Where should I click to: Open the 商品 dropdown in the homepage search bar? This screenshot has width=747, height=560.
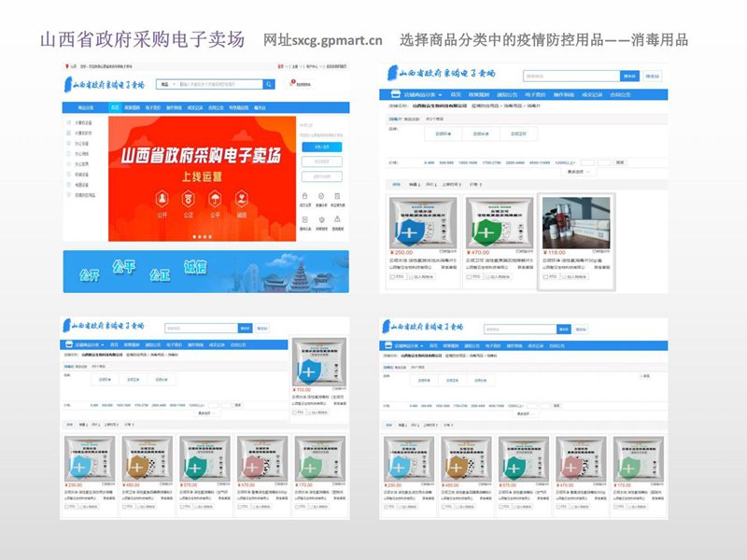click(167, 84)
